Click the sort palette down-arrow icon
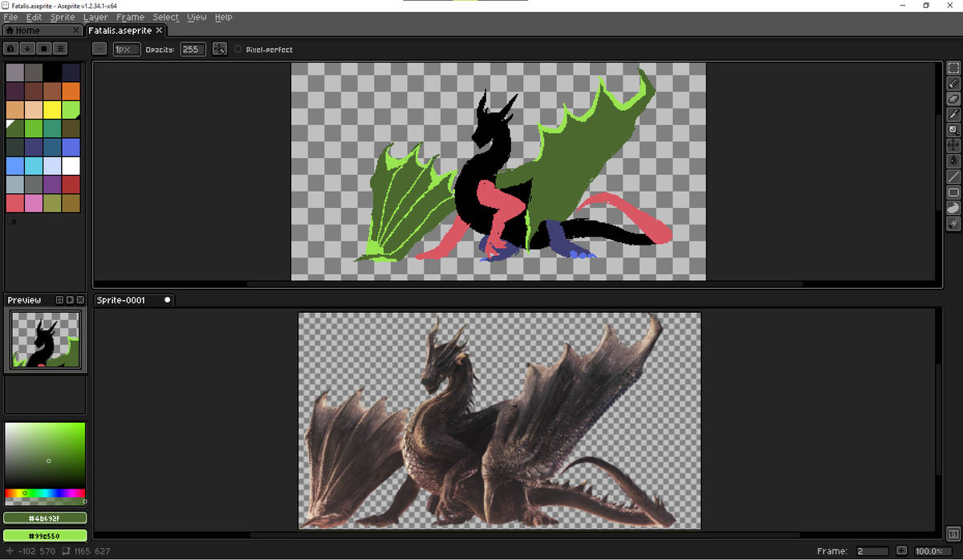The image size is (963, 560). [27, 49]
